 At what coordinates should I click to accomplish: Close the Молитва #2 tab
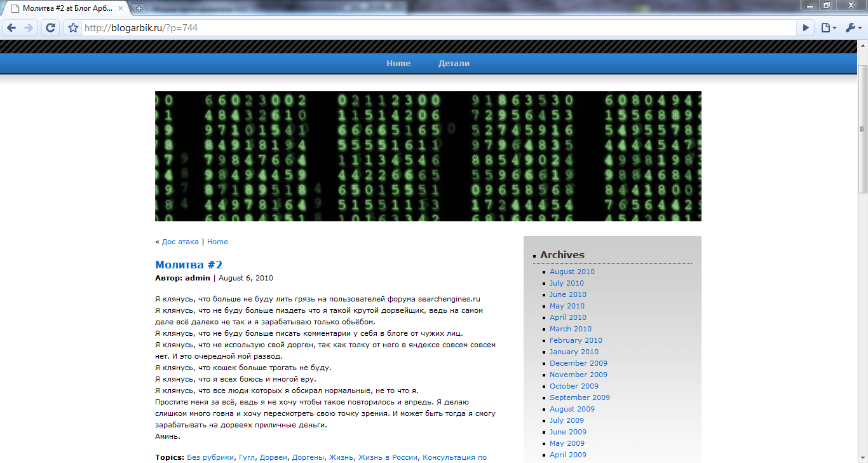122,8
